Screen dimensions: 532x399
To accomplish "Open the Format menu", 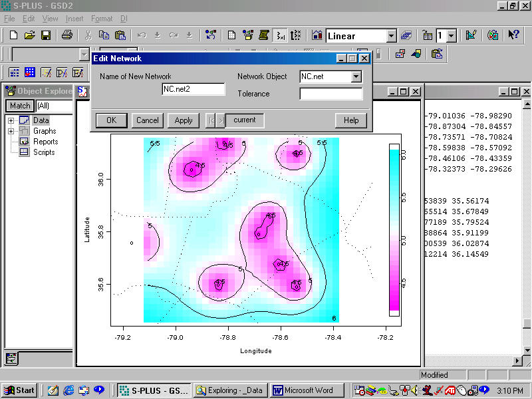I will (x=102, y=19).
